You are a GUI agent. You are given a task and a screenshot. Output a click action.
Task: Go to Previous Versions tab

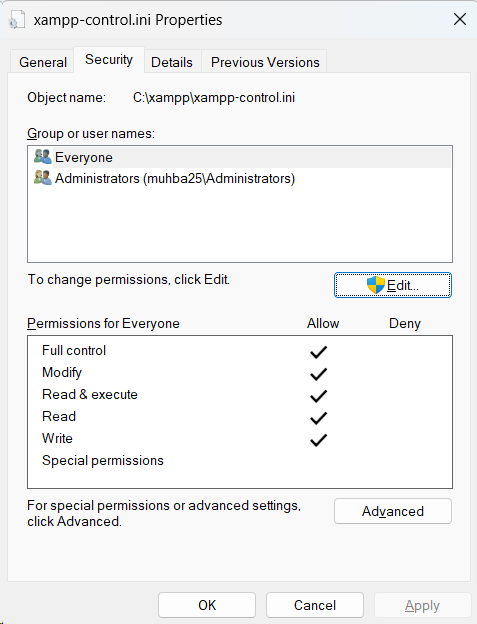(265, 62)
